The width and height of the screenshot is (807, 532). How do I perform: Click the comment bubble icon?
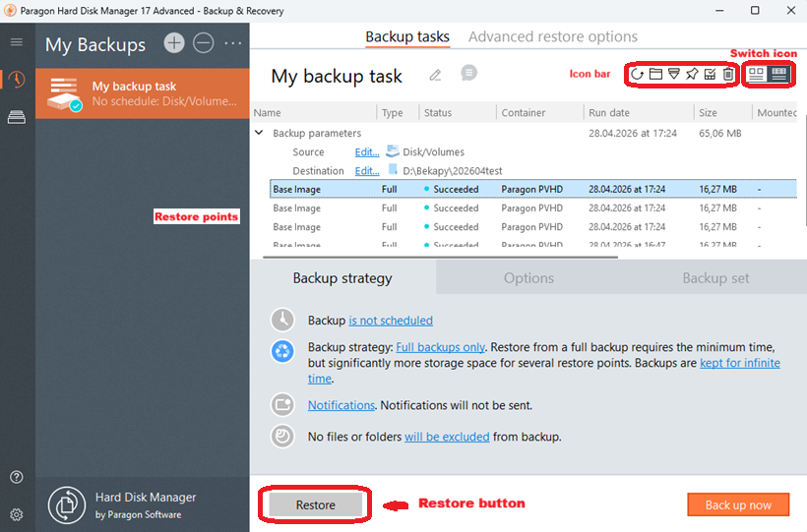(x=468, y=73)
